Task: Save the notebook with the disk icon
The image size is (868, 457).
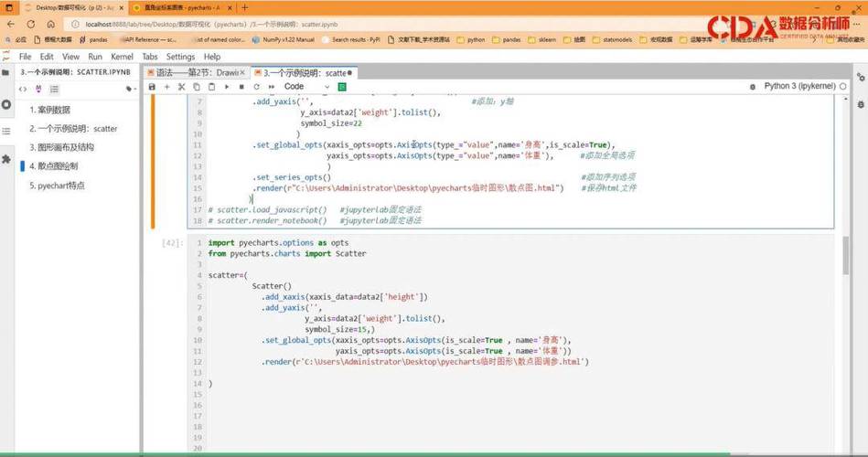Action: click(152, 87)
